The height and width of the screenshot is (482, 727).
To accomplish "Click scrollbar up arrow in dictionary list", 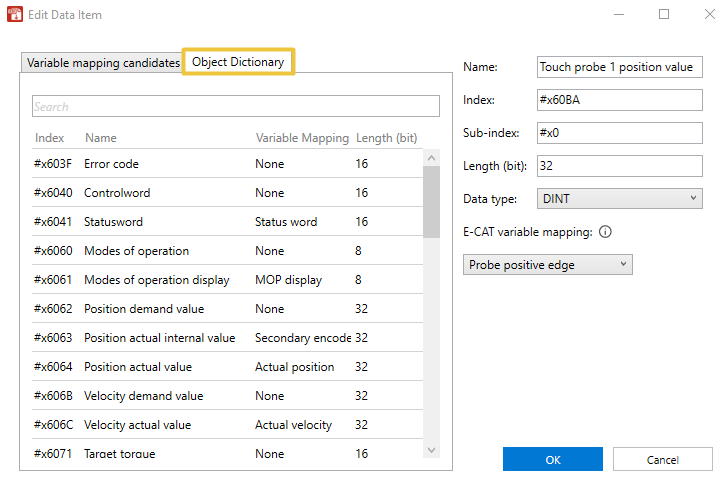I will [432, 157].
